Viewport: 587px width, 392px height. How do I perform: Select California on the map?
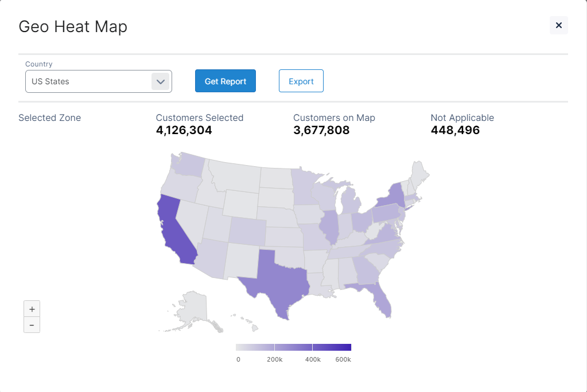[172, 229]
